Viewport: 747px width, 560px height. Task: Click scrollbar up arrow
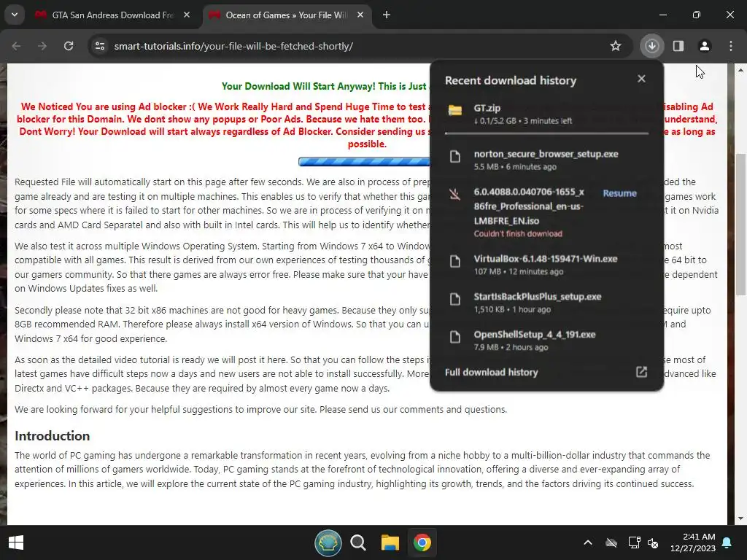pos(741,70)
